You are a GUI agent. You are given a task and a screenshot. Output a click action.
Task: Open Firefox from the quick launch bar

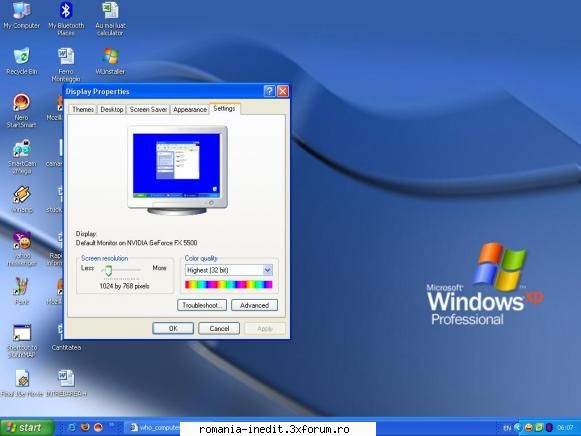(x=85, y=427)
